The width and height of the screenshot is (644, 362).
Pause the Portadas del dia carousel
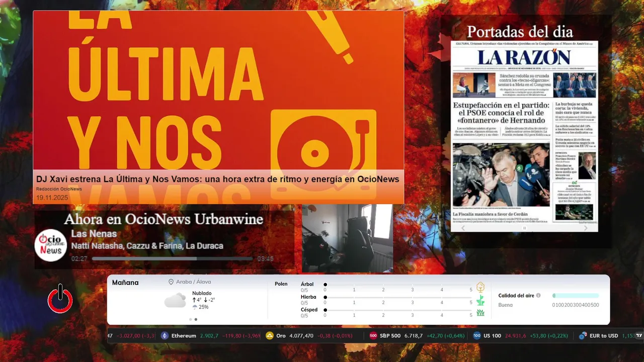click(524, 228)
